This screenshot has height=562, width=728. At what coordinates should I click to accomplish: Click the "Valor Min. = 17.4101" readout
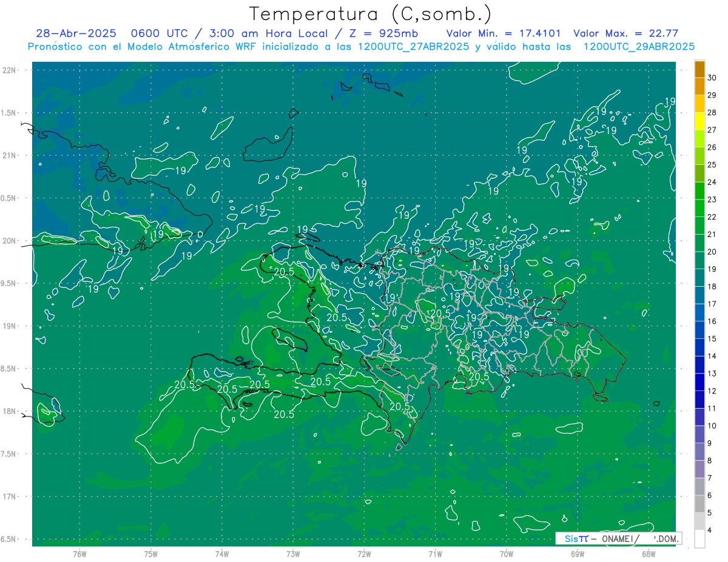pyautogui.click(x=504, y=33)
